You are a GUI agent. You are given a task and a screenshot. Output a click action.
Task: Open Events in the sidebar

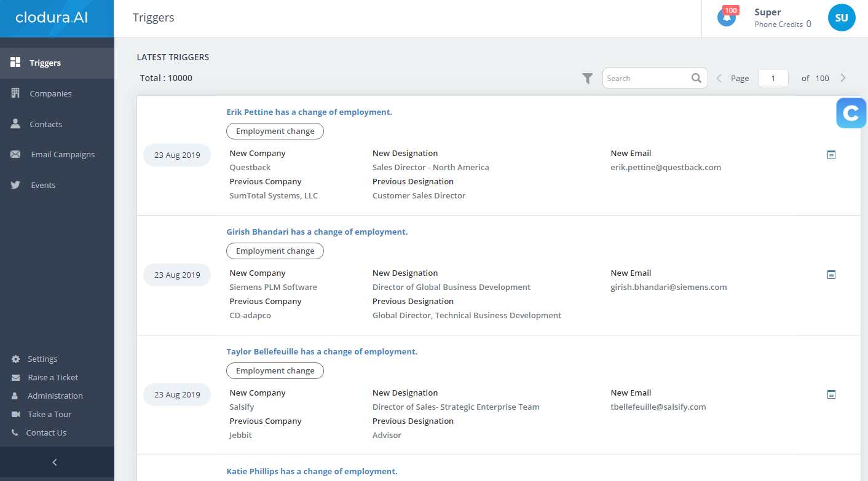tap(43, 185)
